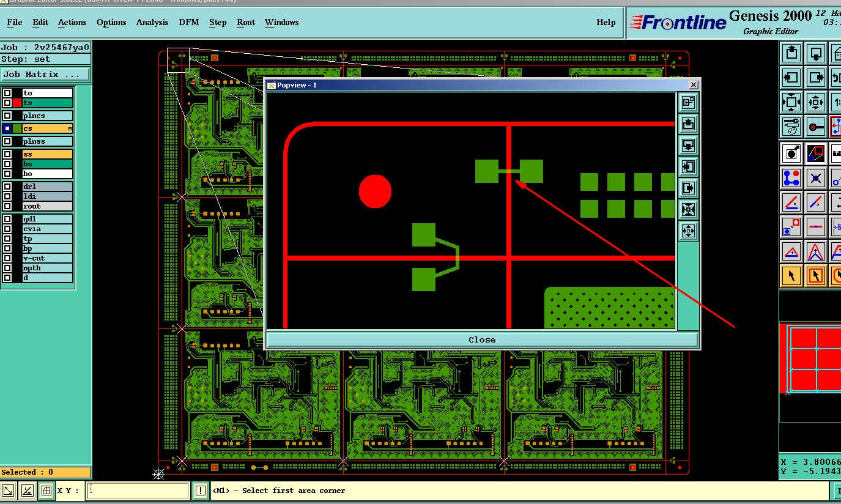841x504 pixels.
Task: Click the pan right icon in the right toolbar
Action: (x=816, y=78)
